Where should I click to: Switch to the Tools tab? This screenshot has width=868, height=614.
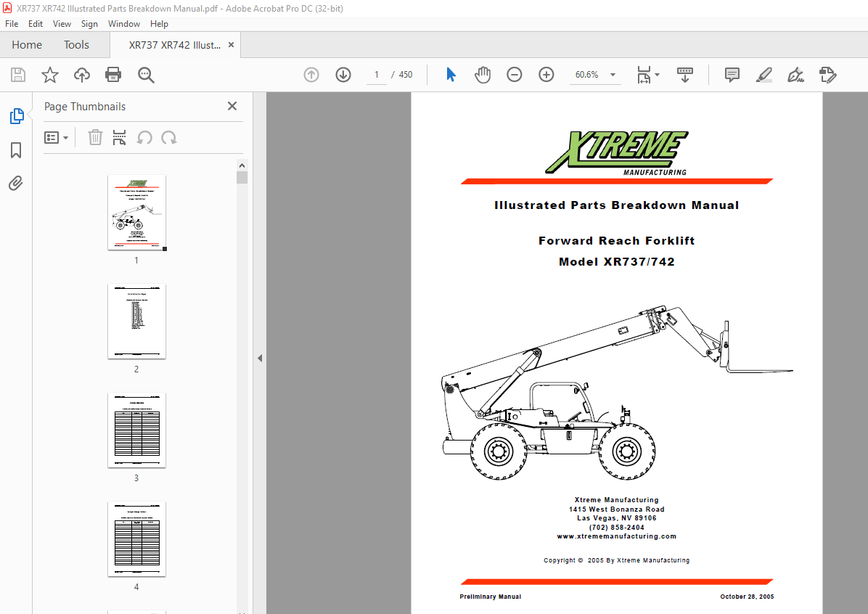click(x=76, y=45)
